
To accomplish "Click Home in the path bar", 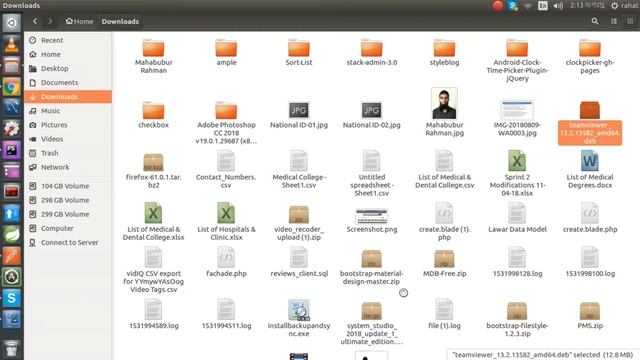I will click(80, 21).
